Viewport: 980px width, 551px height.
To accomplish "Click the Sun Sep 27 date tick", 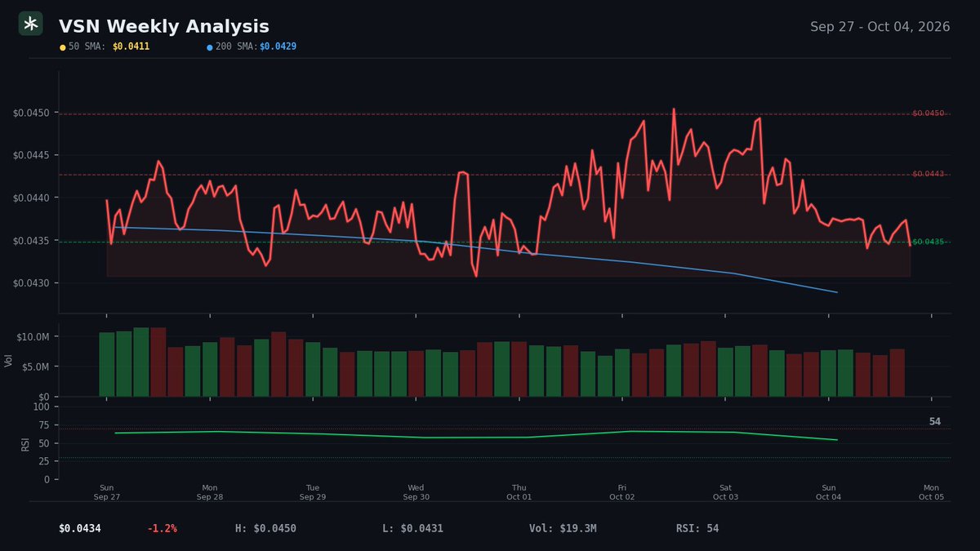I will click(107, 492).
